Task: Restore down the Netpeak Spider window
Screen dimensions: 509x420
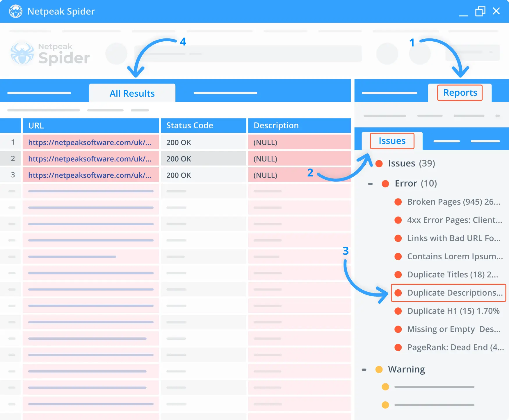Action: pos(480,11)
